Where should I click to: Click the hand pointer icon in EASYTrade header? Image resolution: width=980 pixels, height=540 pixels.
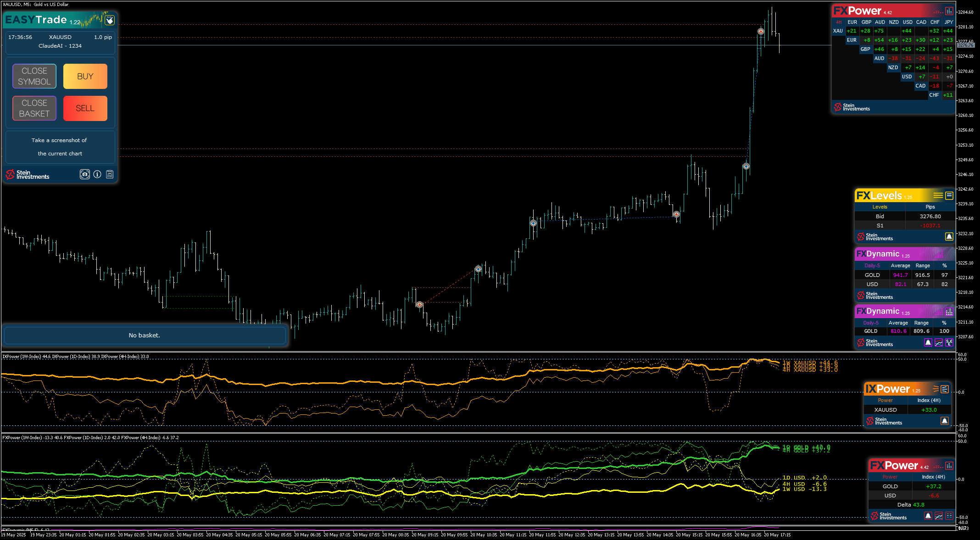[110, 20]
